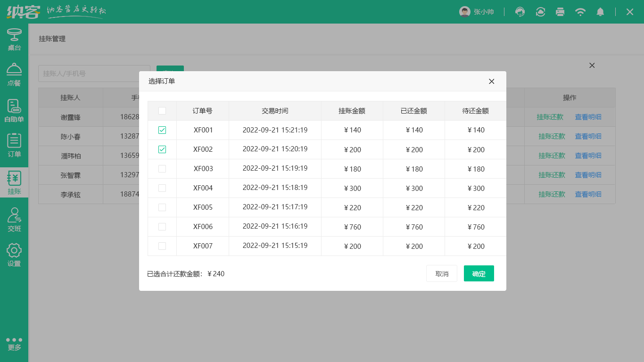Image resolution: width=644 pixels, height=362 pixels.
Task: Open the 点餐 ordering section
Action: click(x=14, y=75)
